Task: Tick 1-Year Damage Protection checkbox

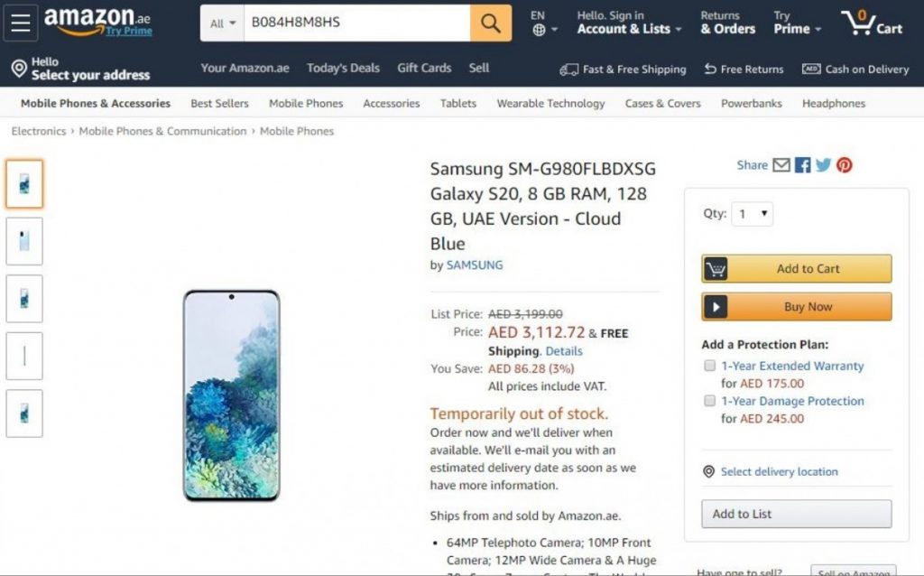Action: 710,401
